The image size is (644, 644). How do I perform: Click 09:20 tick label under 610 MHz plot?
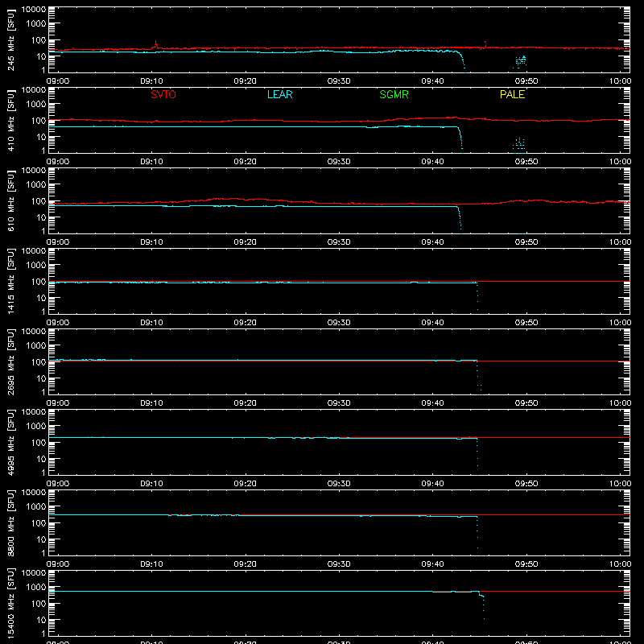[x=246, y=242]
